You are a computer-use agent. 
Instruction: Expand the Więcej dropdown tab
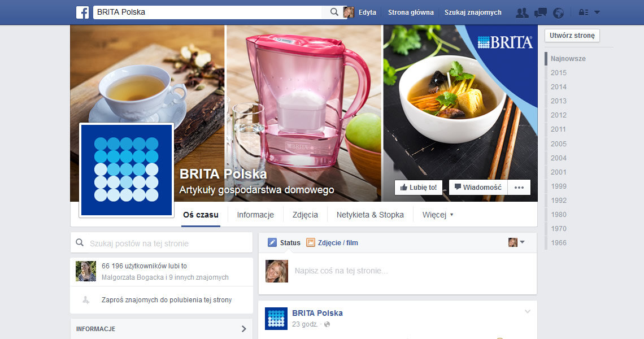(438, 215)
